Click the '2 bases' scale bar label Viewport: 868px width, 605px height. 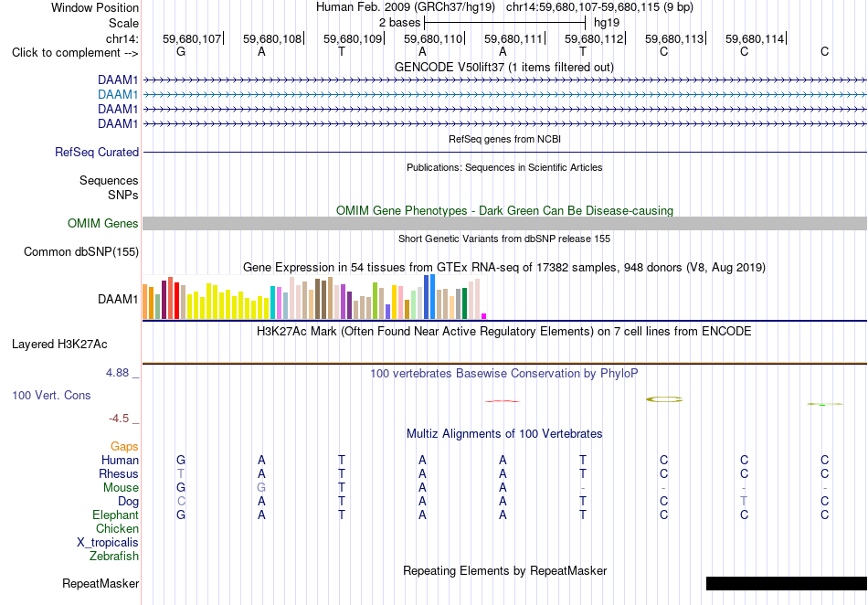click(x=399, y=23)
